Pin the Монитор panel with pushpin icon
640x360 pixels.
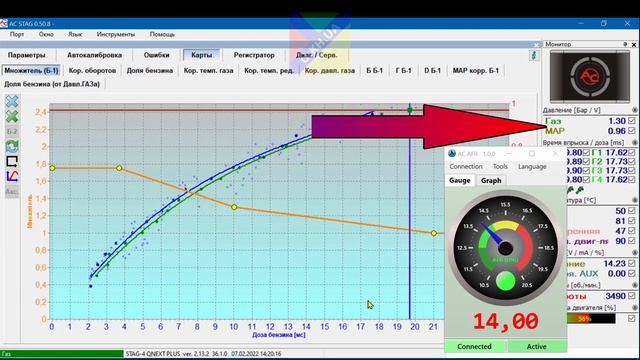click(x=625, y=44)
